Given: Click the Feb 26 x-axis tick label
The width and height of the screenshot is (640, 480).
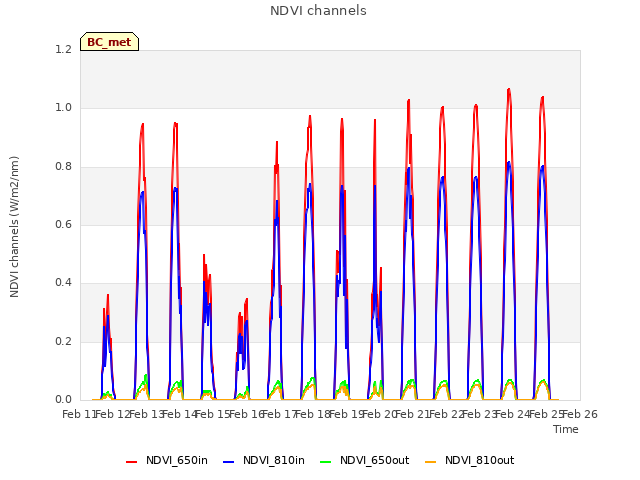Looking at the screenshot, I should [580, 415].
